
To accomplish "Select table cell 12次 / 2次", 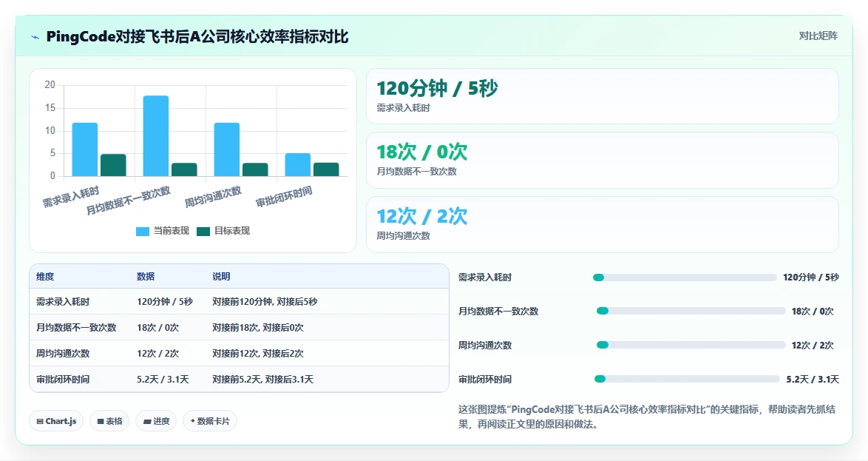I will coord(157,354).
